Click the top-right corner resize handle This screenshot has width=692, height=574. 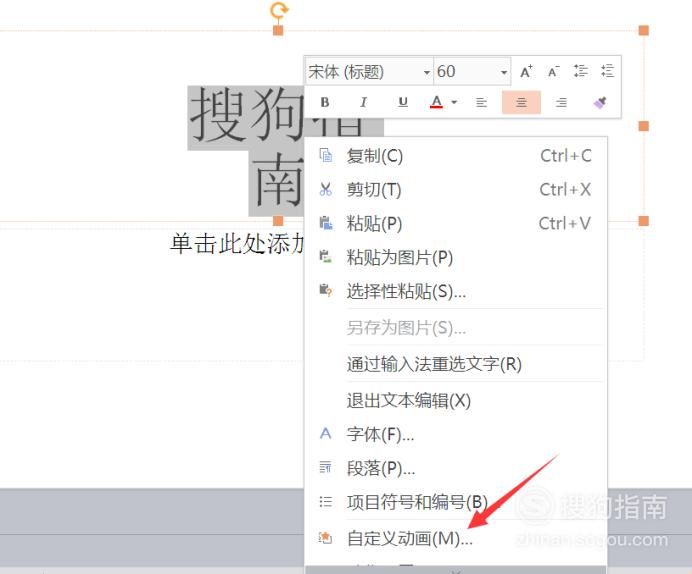tap(644, 30)
